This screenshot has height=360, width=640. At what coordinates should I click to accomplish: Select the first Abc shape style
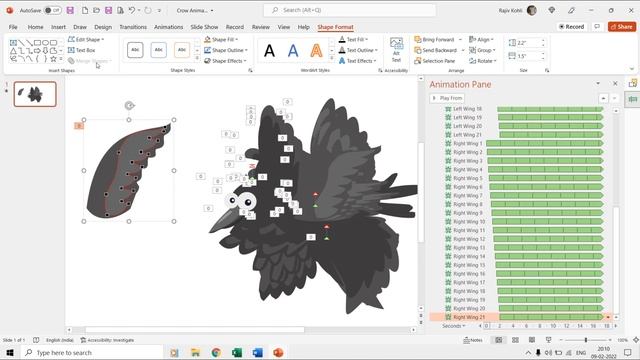[x=135, y=50]
